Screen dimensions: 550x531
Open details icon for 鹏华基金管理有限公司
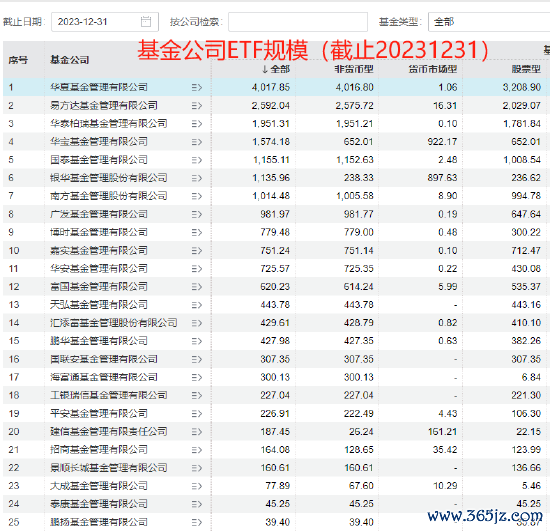coord(197,341)
